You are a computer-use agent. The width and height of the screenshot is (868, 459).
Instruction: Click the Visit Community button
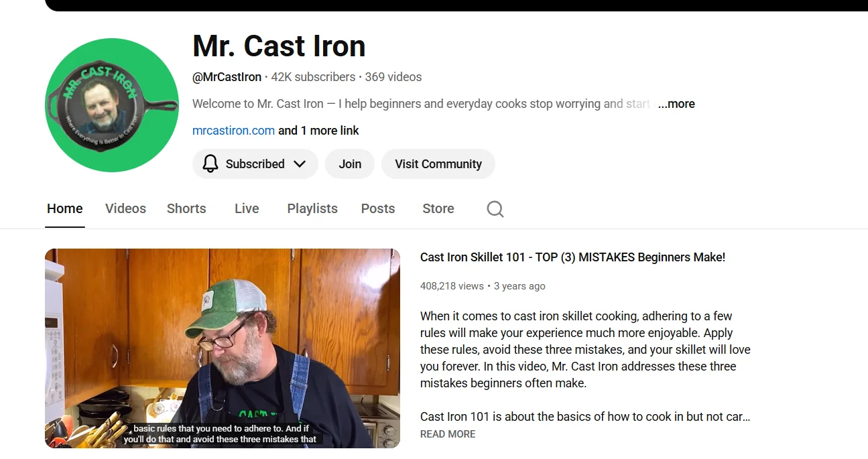point(438,163)
